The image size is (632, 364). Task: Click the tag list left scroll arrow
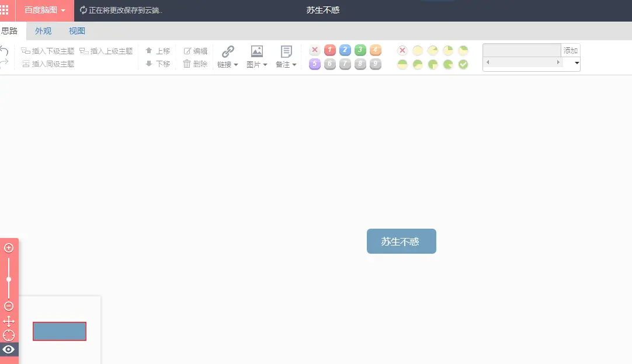(488, 62)
